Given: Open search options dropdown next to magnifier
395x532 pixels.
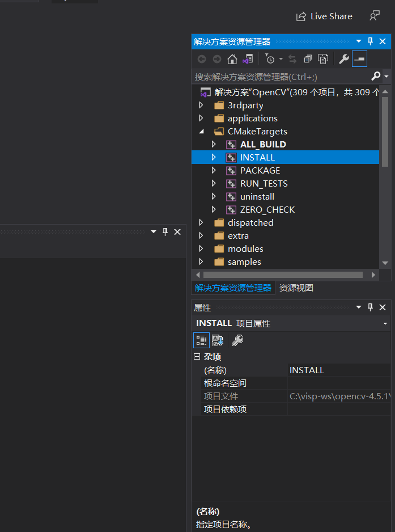Looking at the screenshot, I should pos(386,77).
